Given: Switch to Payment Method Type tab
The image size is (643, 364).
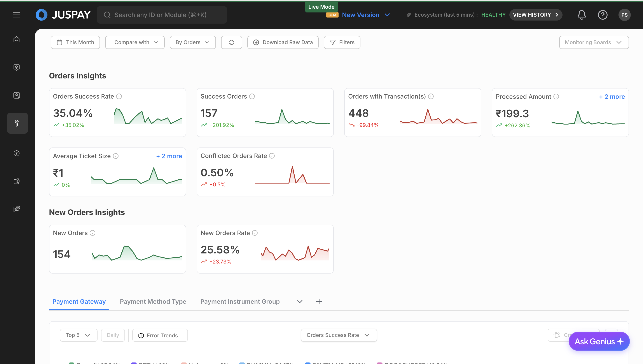Looking at the screenshot, I should [x=153, y=302].
